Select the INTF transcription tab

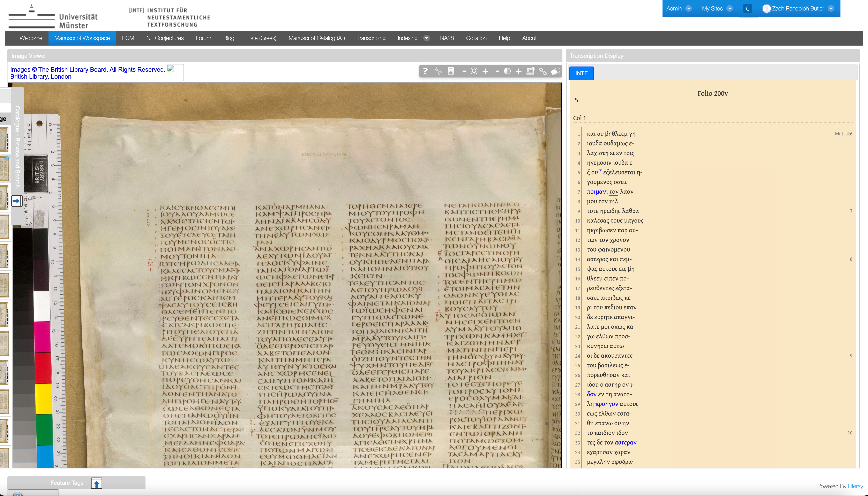[x=581, y=73]
